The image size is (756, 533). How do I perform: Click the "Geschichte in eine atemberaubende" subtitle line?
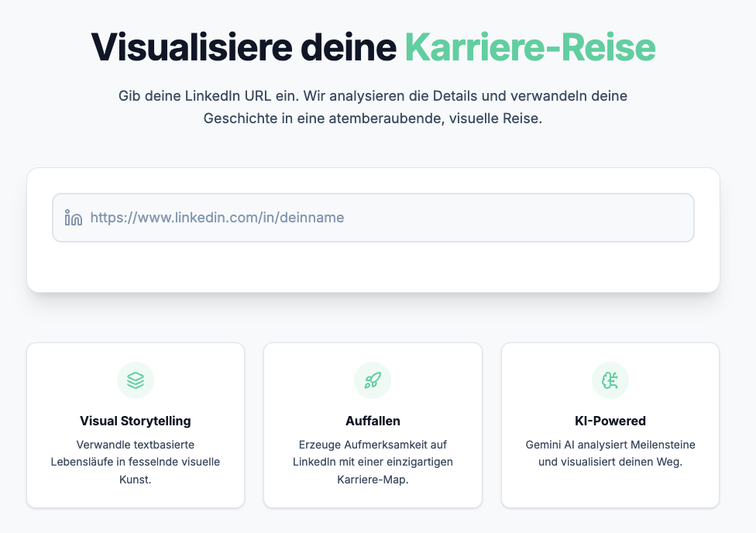373,120
